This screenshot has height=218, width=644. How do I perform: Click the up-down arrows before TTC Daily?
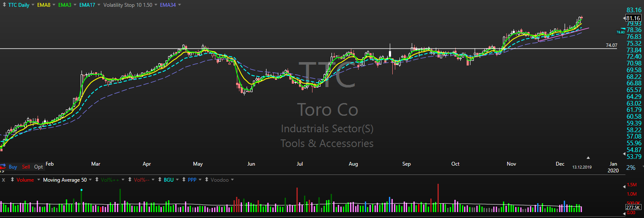click(3, 5)
